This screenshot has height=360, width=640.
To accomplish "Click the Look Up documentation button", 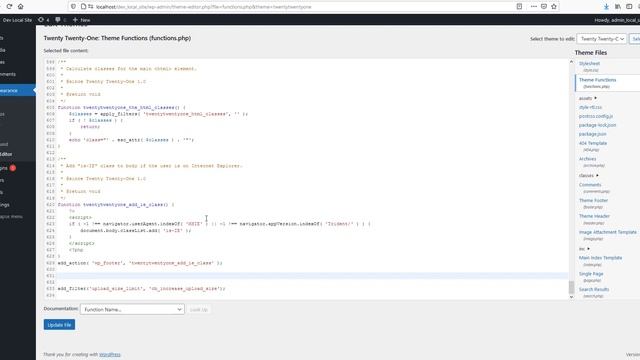I will tap(199, 309).
